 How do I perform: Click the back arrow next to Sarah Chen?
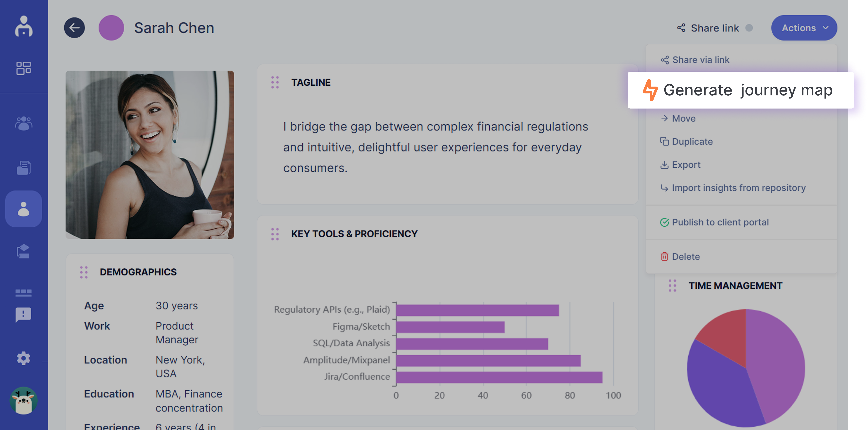pos(74,28)
